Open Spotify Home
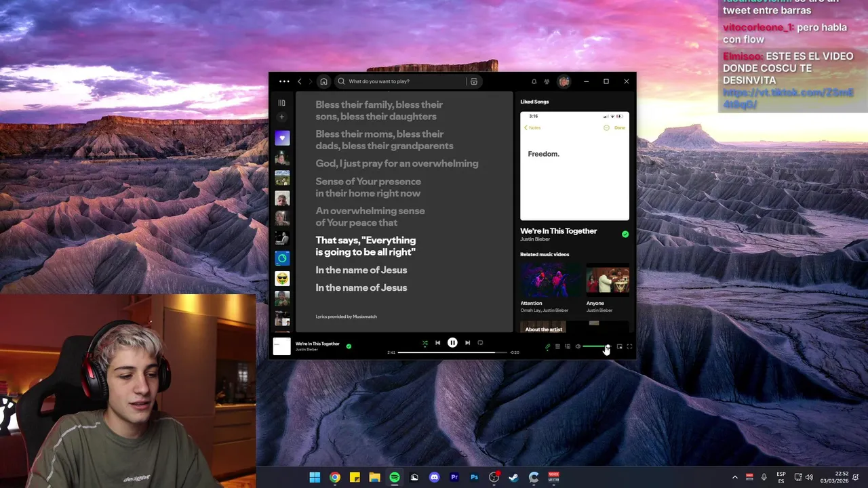The height and width of the screenshot is (488, 868). [x=323, y=81]
